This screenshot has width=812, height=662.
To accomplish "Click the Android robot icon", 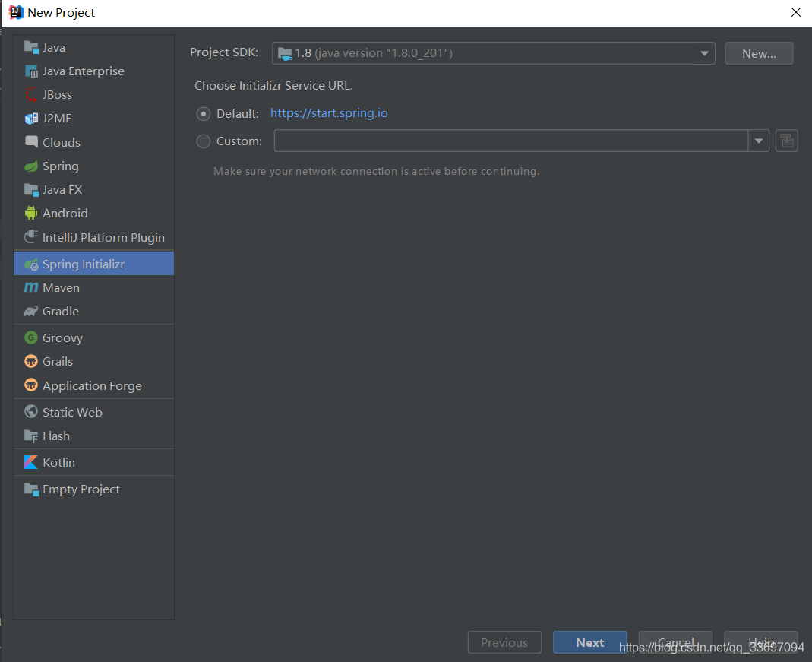I will coord(31,213).
